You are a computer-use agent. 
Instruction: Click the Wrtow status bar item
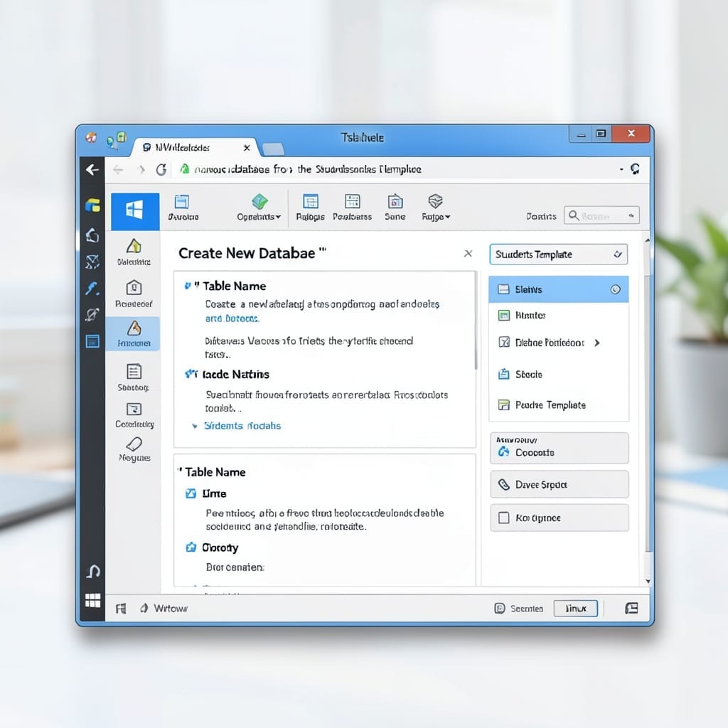coord(164,609)
